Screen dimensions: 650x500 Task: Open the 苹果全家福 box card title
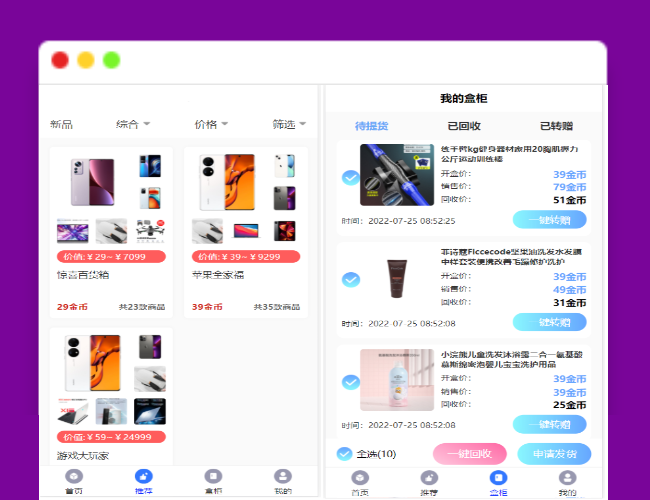[218, 275]
